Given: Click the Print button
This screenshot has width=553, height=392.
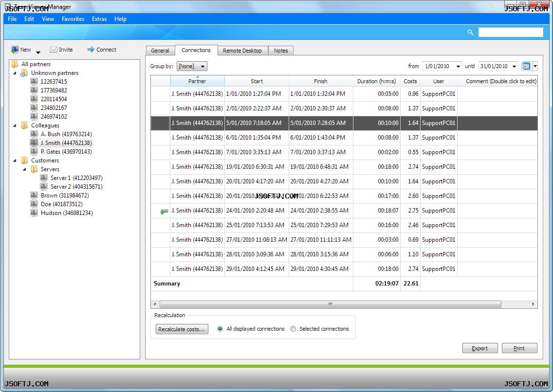Looking at the screenshot, I should pos(519,348).
